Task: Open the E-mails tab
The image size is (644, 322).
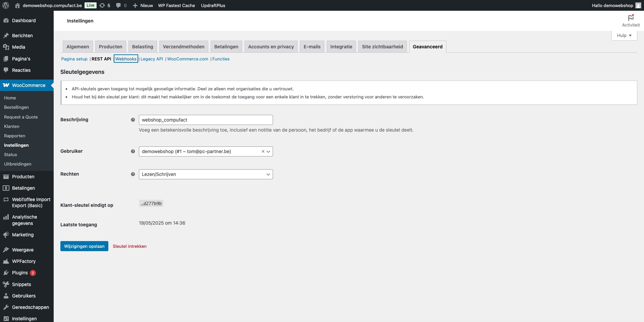Action: coord(312,47)
